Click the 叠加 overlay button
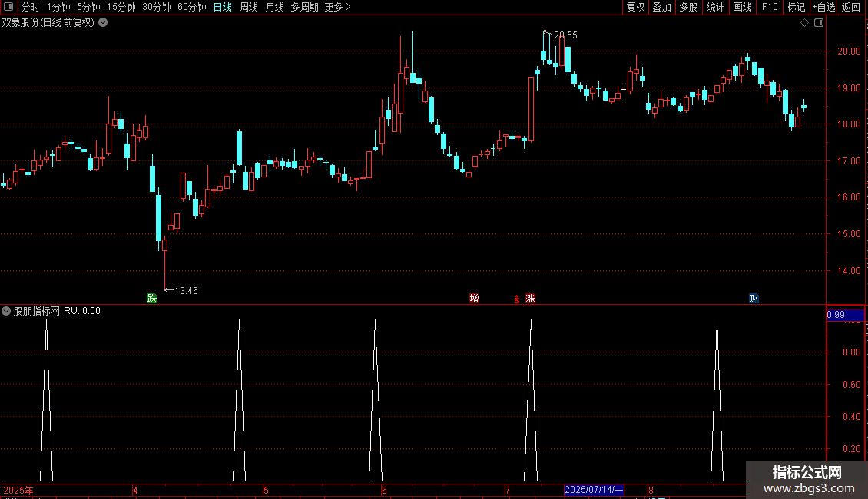 (x=661, y=7)
